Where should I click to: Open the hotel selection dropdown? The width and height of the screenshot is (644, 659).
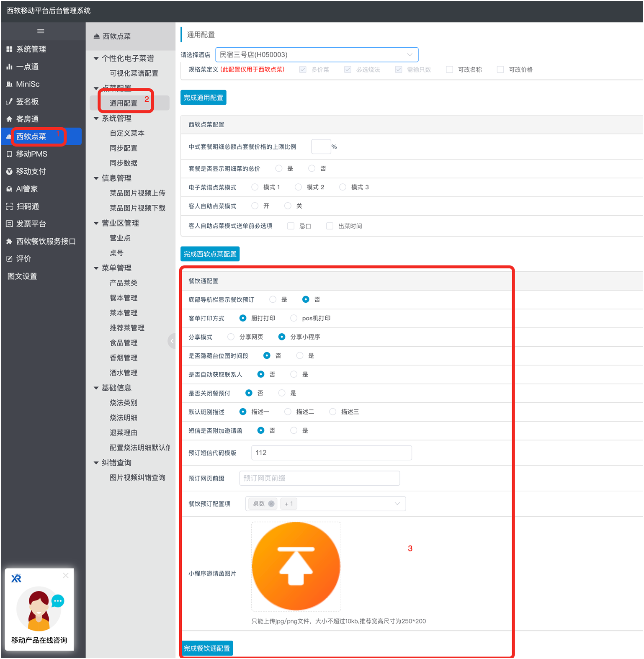point(317,55)
